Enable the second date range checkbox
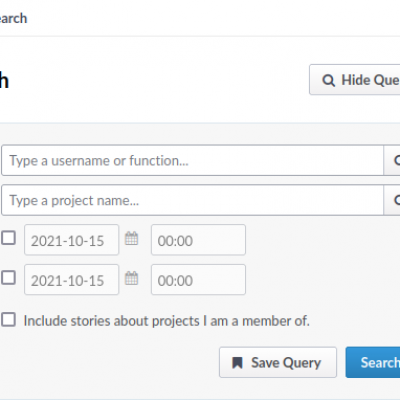 click(8, 278)
